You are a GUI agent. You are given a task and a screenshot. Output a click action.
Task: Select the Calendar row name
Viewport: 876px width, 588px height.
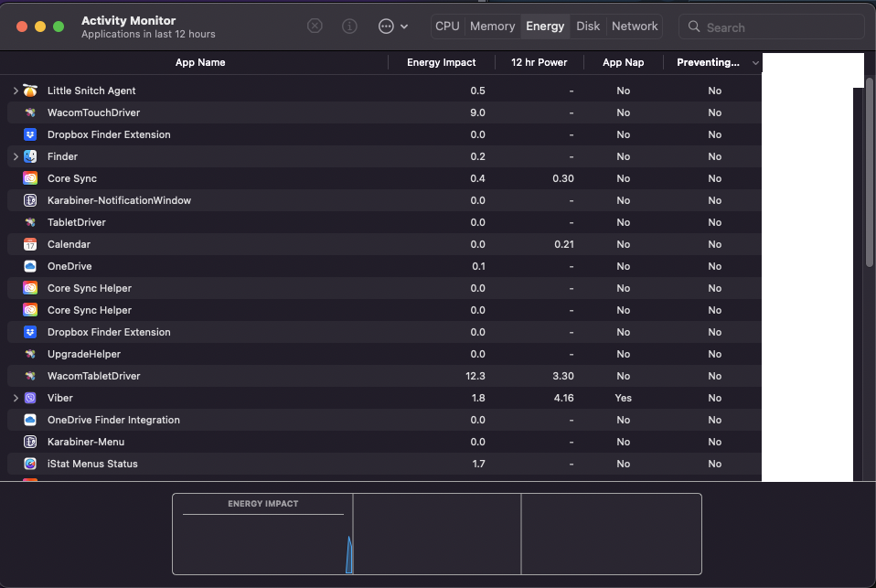[69, 244]
